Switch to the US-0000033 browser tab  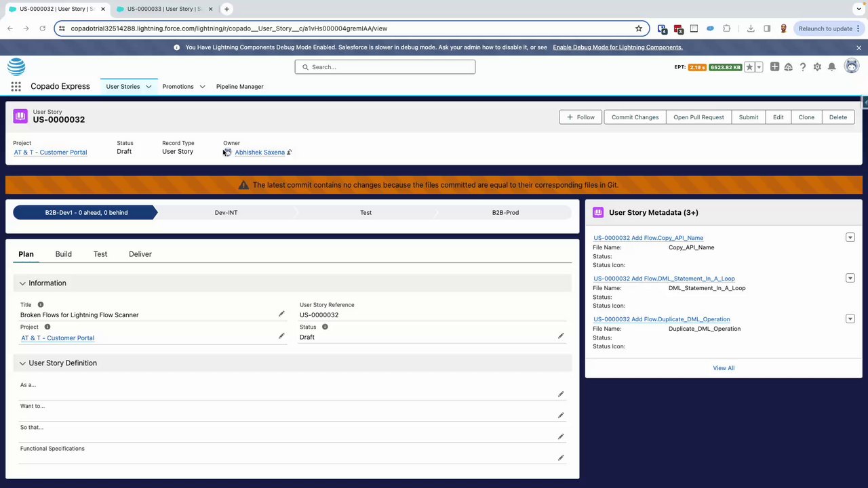(163, 9)
